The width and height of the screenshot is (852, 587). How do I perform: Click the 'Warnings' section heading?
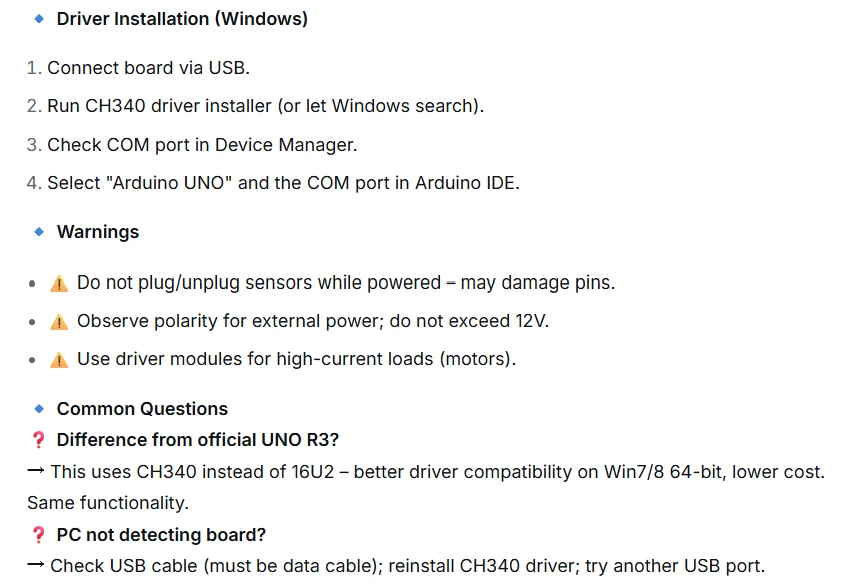pos(98,232)
